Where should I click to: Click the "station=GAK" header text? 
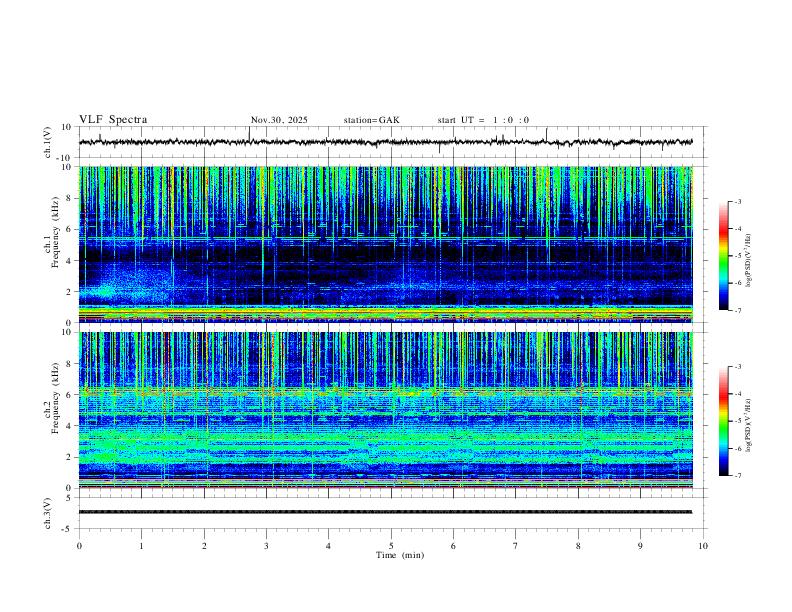pyautogui.click(x=371, y=120)
